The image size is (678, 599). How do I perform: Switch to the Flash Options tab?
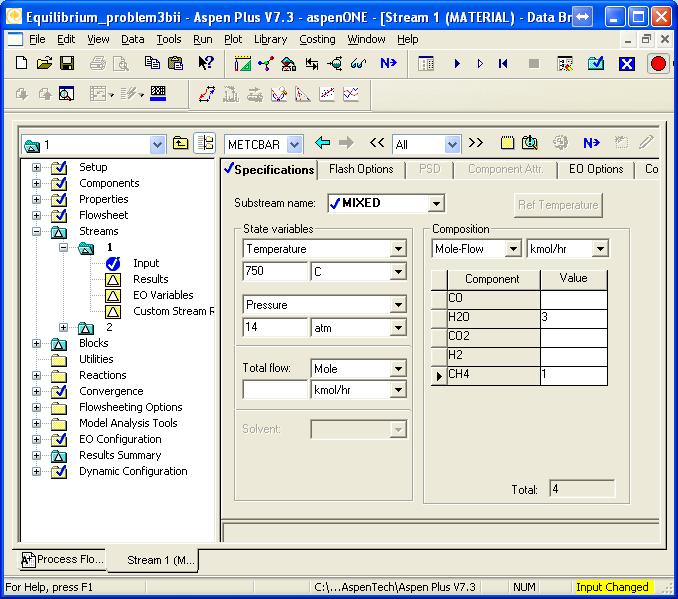click(361, 169)
